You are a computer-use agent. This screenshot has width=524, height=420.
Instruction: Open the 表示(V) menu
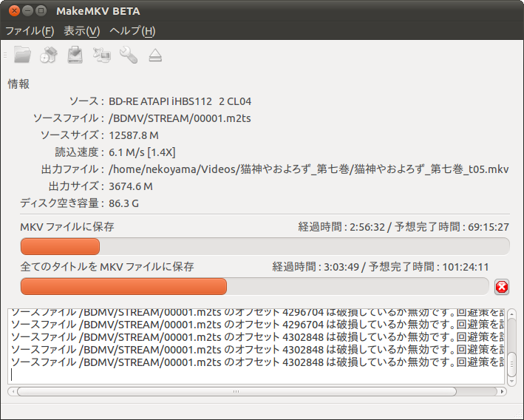(x=82, y=31)
